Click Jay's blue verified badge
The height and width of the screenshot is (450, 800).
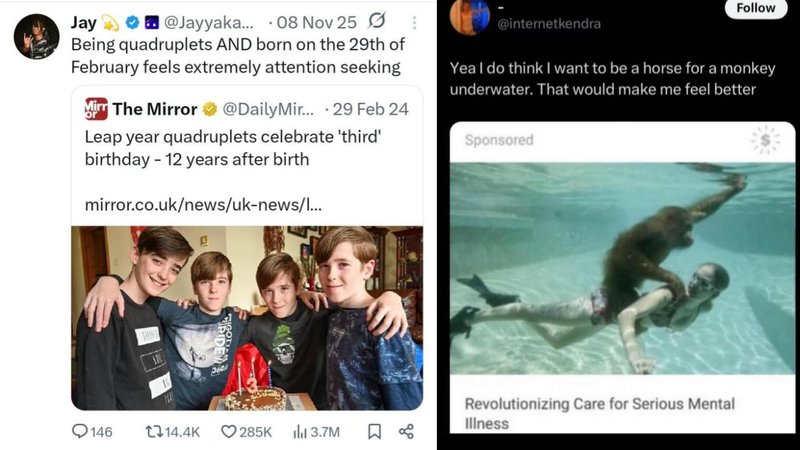(130, 21)
